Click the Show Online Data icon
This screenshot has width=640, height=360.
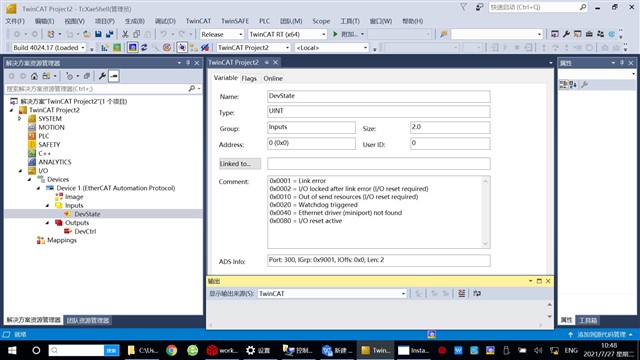[182, 48]
